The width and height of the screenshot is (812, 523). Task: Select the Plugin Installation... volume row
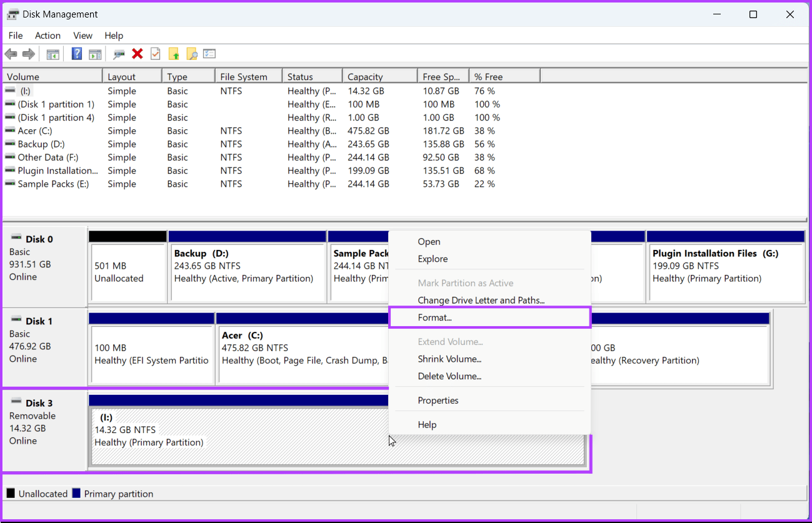(272, 171)
